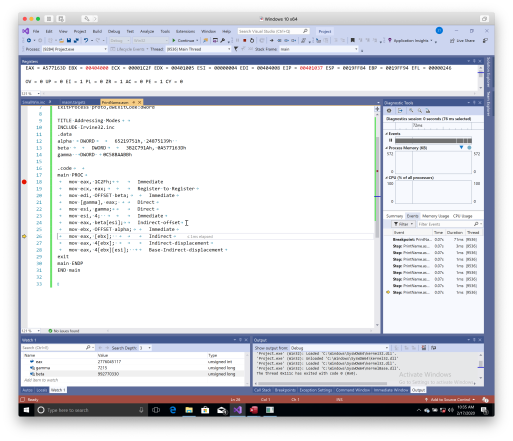
Task: Click the Undo arrow icon
Action: 86,40
